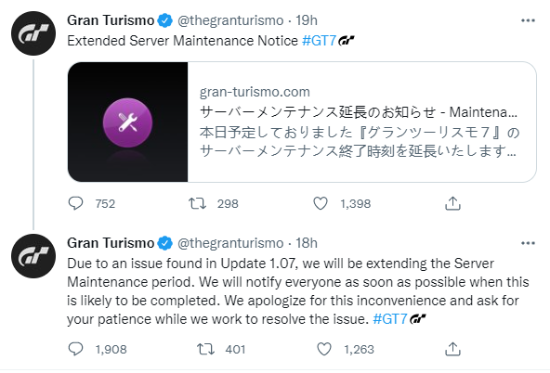
Task: Reply to the Update 1.07 tweet
Action: tap(75, 349)
